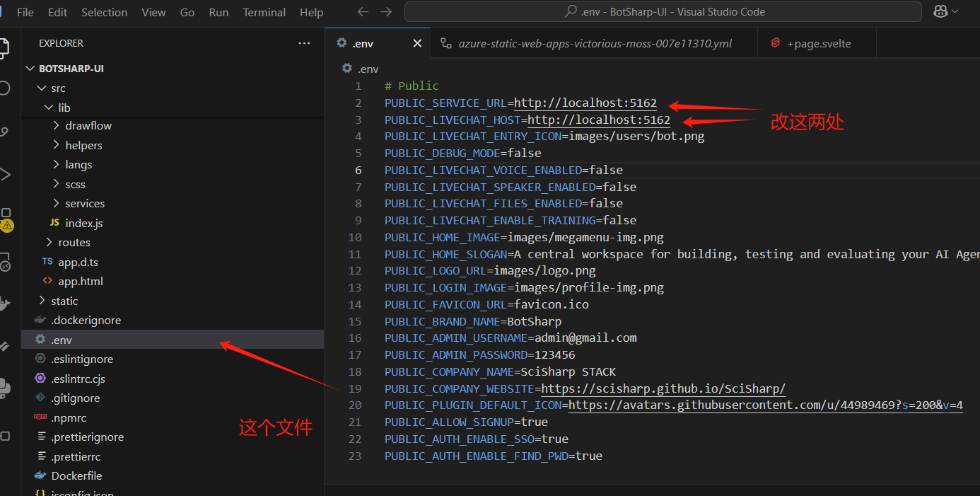Screen dimensions: 980x496
Task: Click the command center search box
Action: click(x=663, y=12)
